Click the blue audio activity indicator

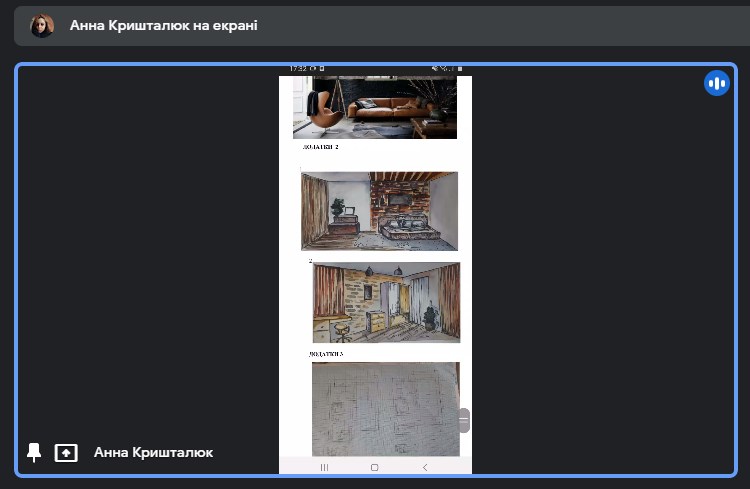pyautogui.click(x=717, y=83)
